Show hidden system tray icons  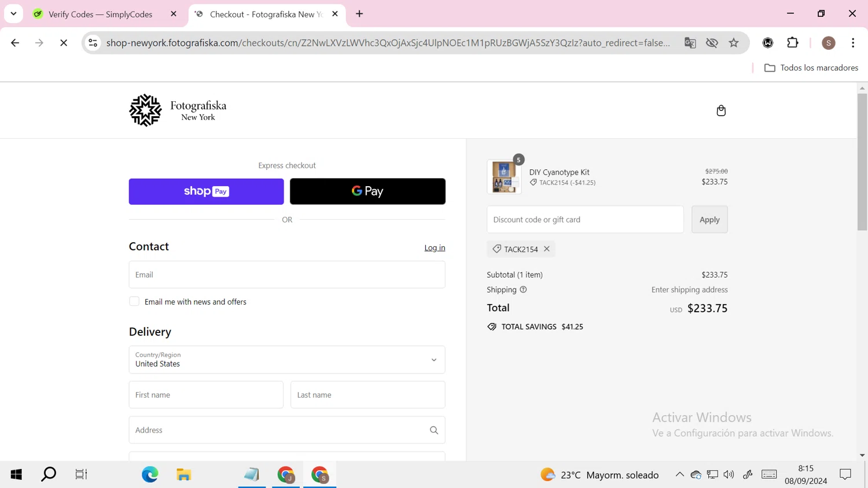[679, 475]
